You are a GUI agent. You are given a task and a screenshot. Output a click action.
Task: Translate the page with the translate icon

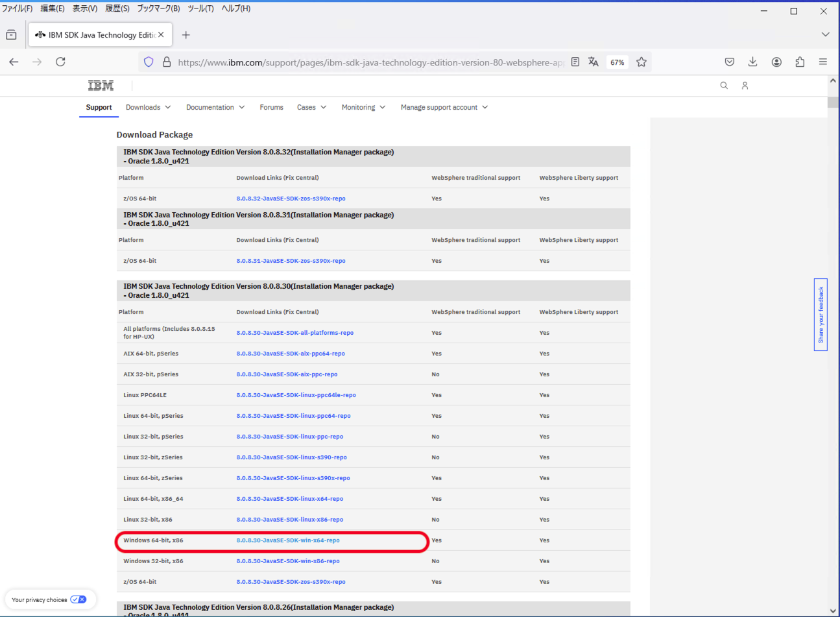pyautogui.click(x=594, y=62)
